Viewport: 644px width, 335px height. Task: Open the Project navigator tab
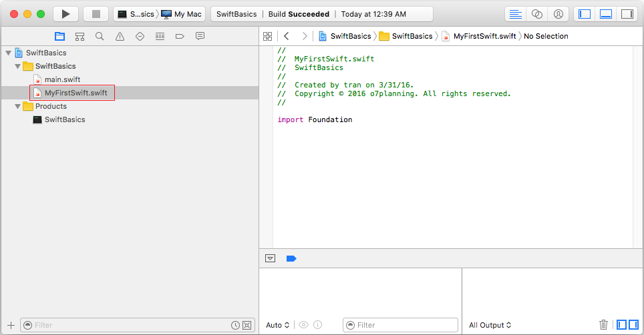click(x=60, y=37)
